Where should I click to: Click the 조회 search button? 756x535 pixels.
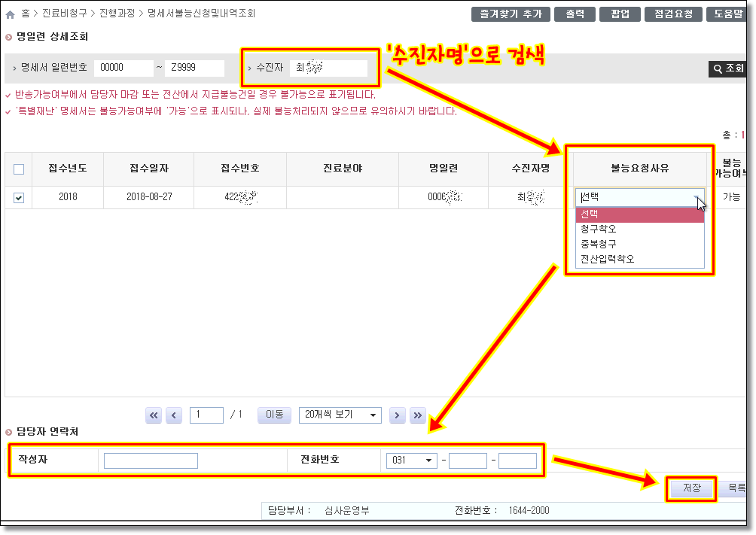click(727, 68)
